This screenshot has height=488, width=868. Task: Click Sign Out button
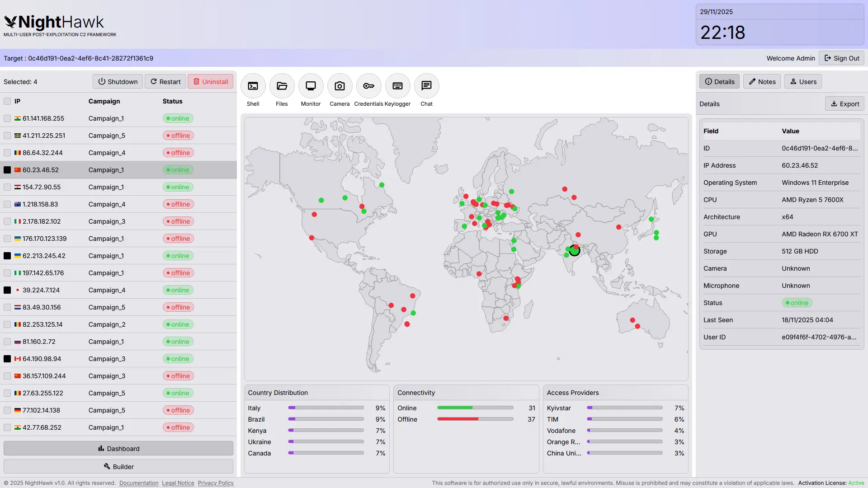841,58
